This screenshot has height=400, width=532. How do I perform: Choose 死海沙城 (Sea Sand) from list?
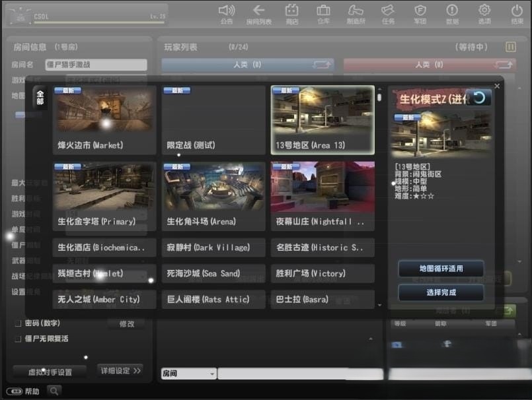(x=213, y=273)
